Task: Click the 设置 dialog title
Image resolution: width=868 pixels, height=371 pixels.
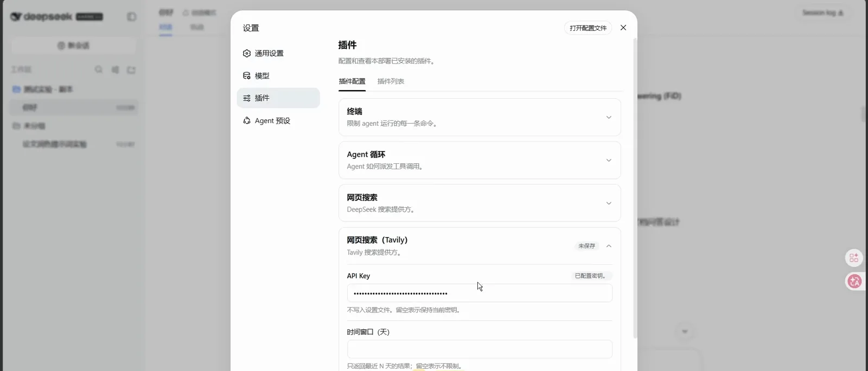Action: [x=251, y=28]
